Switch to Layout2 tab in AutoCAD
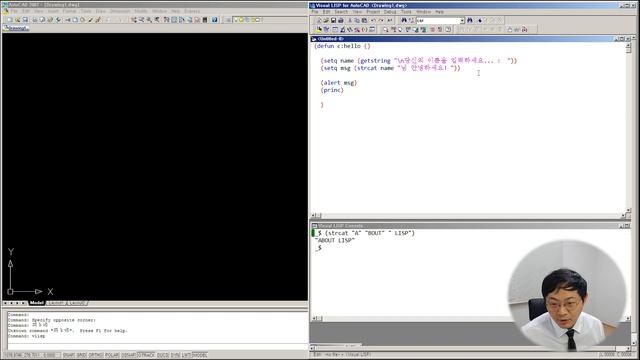The width and height of the screenshot is (640, 360). tap(77, 303)
